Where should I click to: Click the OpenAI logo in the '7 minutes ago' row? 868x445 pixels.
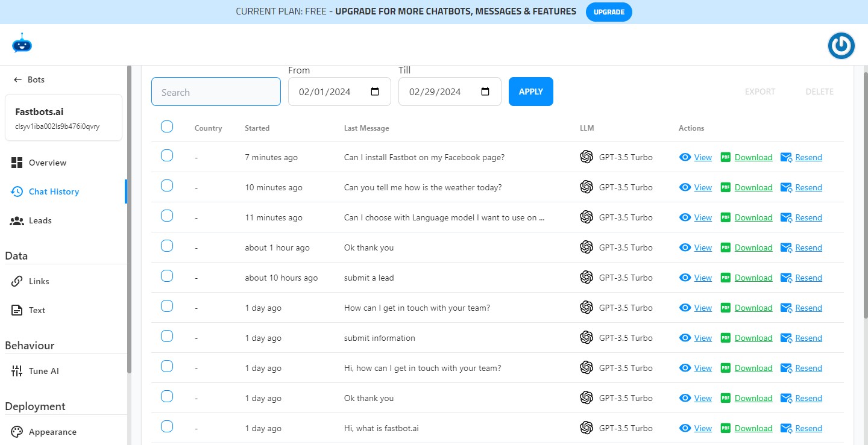coord(587,157)
